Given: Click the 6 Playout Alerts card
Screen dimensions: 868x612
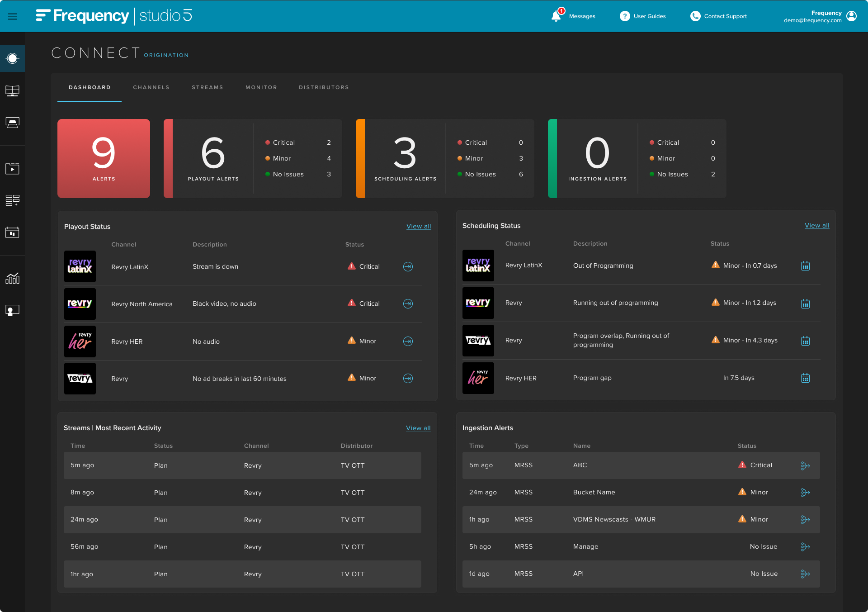Looking at the screenshot, I should tap(253, 158).
